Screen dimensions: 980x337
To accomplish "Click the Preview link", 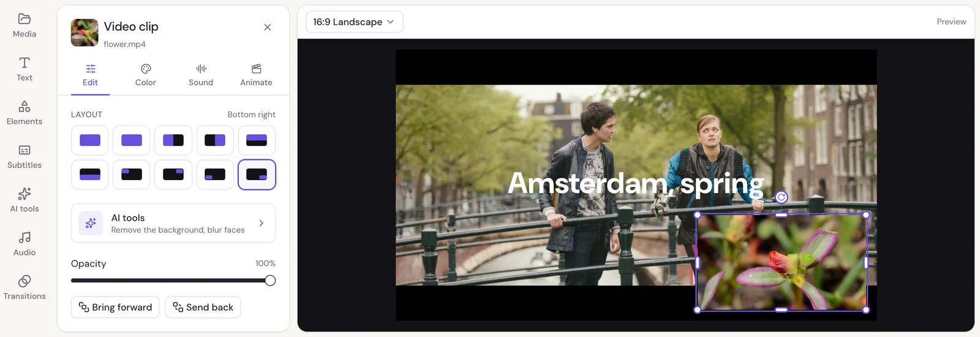I will pos(951,21).
